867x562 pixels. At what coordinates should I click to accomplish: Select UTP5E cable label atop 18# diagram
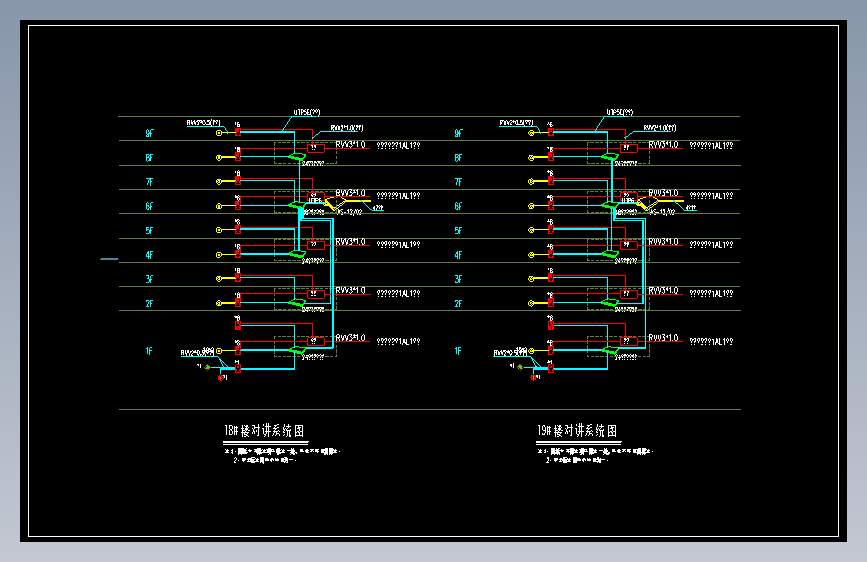click(x=307, y=112)
